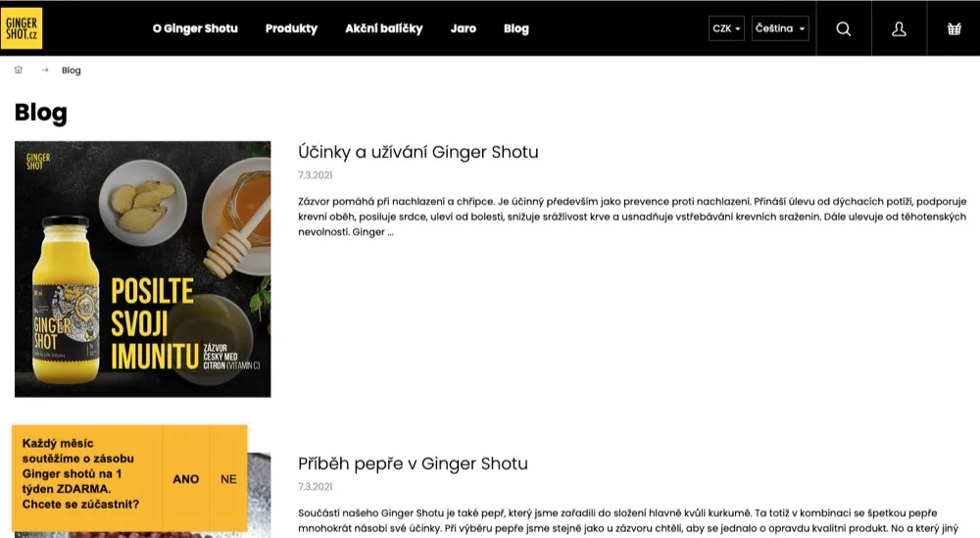The width and height of the screenshot is (980, 538).
Task: Open the Akční balíčky menu item
Action: pos(384,28)
